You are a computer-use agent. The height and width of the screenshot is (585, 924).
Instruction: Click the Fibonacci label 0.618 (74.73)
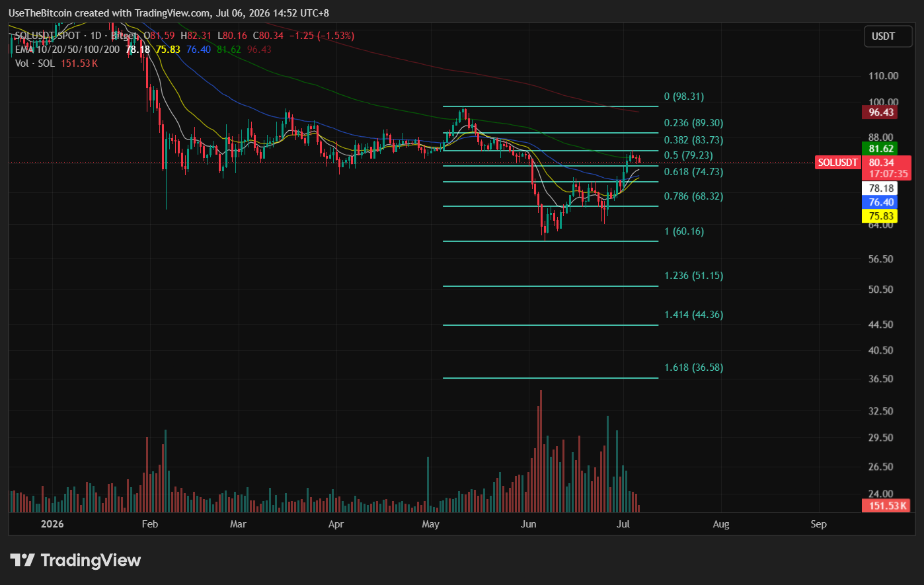[693, 172]
